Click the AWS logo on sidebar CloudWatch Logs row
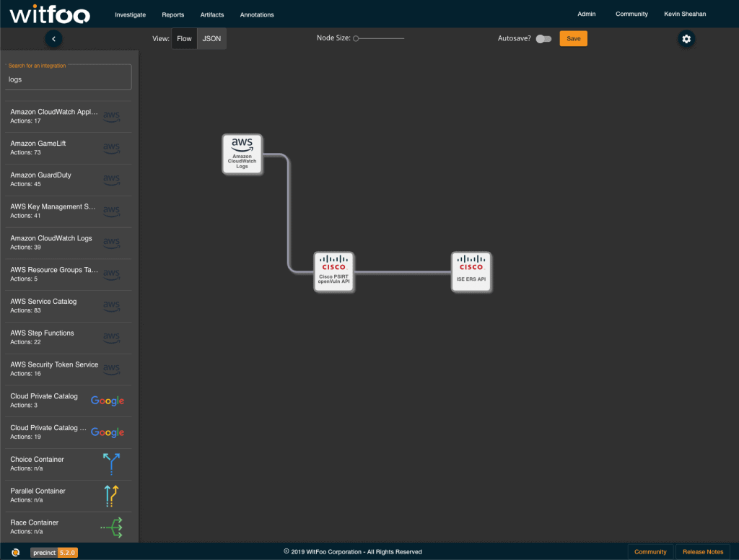The width and height of the screenshot is (739, 560). pyautogui.click(x=111, y=242)
